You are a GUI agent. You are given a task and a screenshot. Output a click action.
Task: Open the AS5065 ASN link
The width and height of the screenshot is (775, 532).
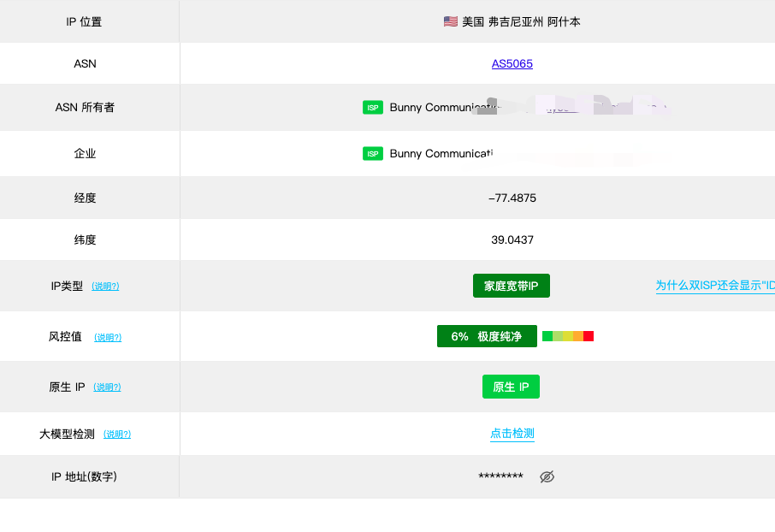tap(512, 64)
